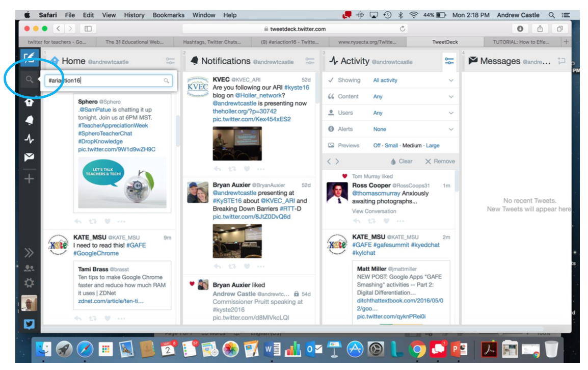The image size is (588, 370).
Task: Set Previews to Off
Action: [377, 145]
